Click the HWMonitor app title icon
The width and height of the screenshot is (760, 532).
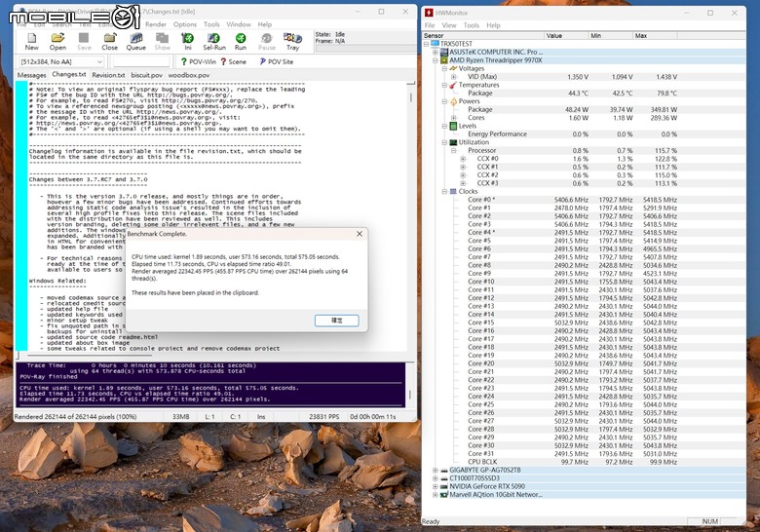tap(429, 13)
